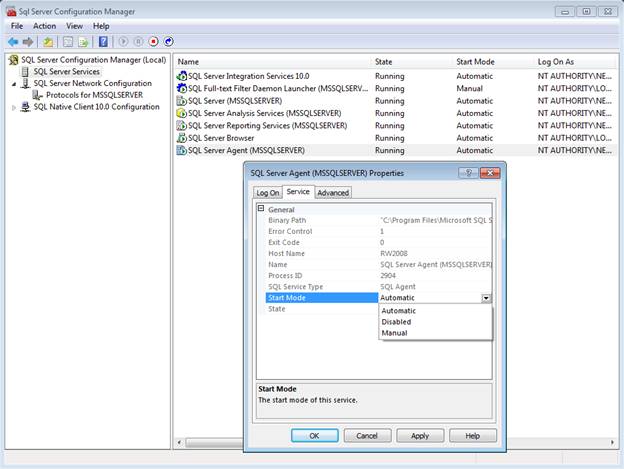This screenshot has width=624, height=469.
Task: Click the horizontal scrollbar right arrow
Action: tap(612, 442)
